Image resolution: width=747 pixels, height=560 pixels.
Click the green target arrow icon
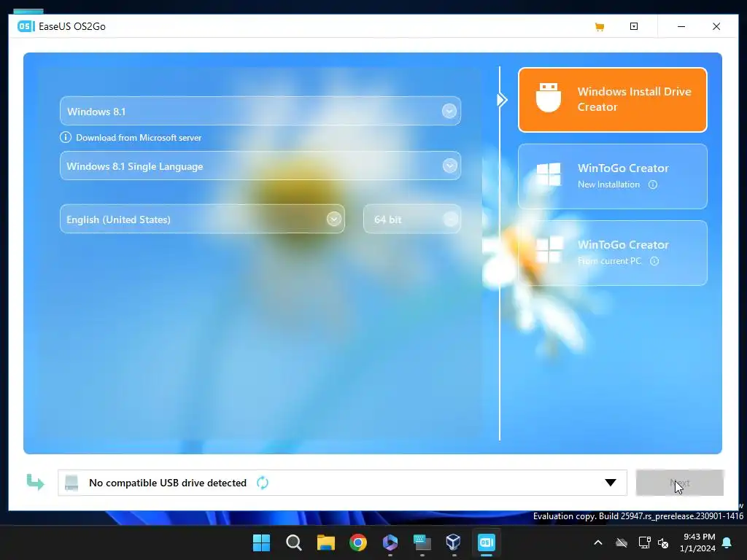(35, 483)
